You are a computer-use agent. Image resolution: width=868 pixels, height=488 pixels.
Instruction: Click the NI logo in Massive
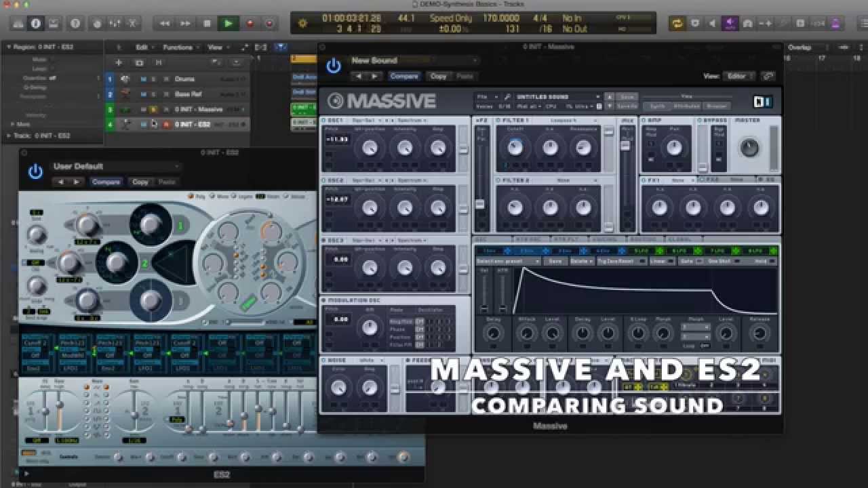point(762,102)
